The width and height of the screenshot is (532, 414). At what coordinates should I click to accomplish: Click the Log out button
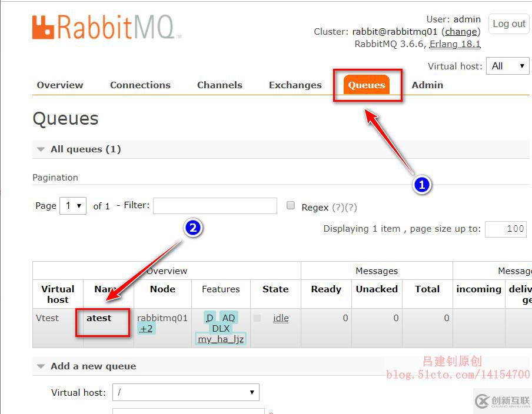(508, 24)
